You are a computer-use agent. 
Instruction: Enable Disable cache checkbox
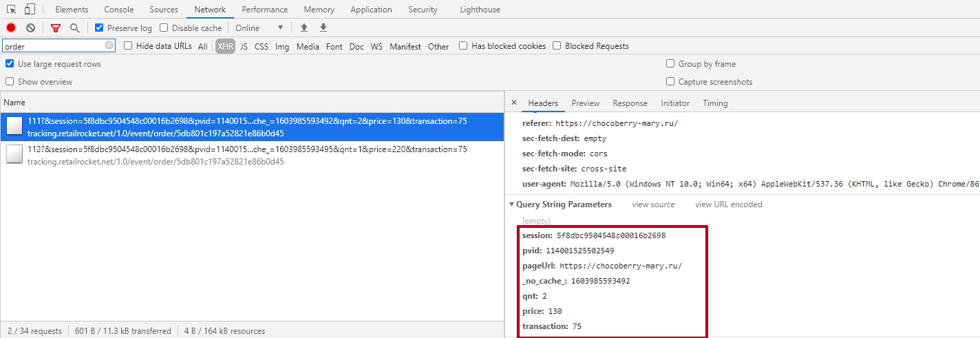pyautogui.click(x=164, y=28)
